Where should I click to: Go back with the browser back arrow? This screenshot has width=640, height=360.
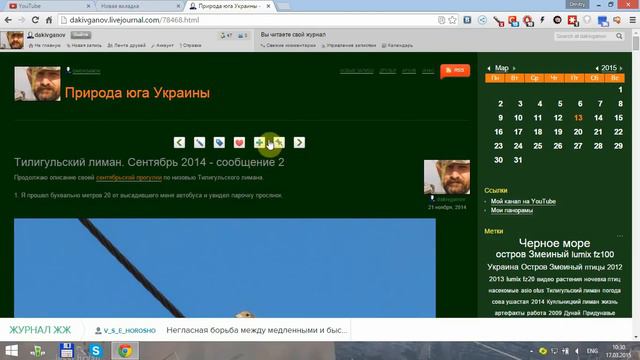8,20
